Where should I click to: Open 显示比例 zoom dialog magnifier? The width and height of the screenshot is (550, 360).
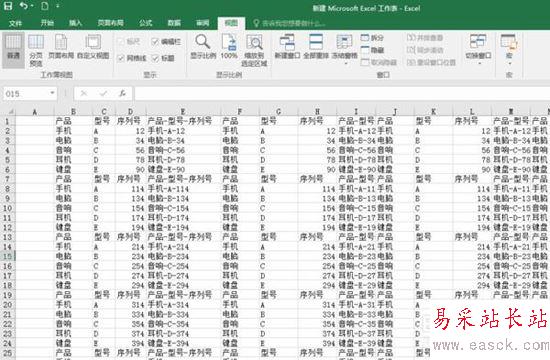coord(203,47)
